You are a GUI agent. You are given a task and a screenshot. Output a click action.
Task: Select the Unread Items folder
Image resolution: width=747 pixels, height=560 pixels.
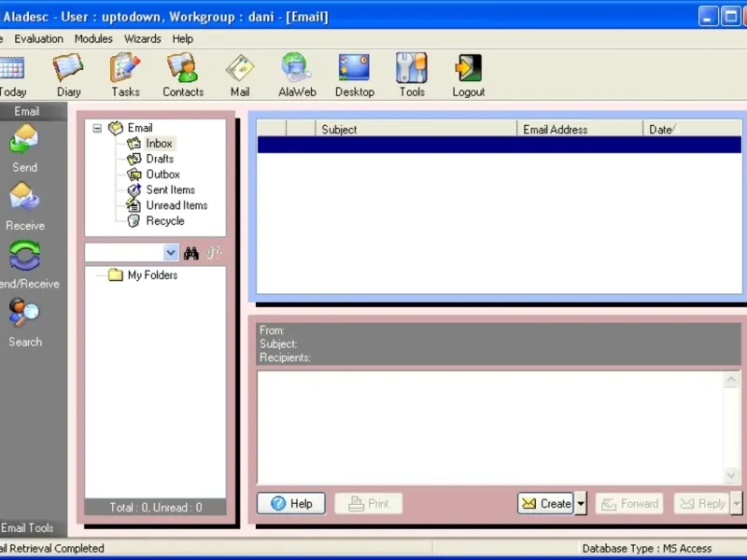coord(176,205)
